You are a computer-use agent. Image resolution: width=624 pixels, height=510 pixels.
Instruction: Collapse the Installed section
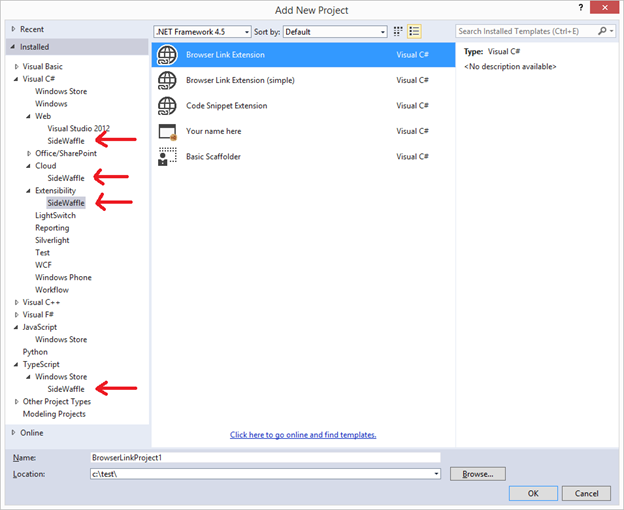[13, 47]
